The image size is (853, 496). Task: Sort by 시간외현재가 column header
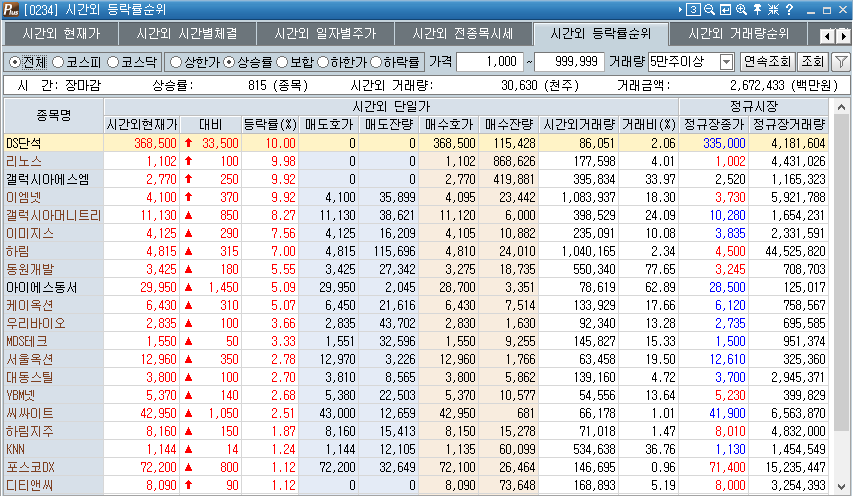[x=141, y=125]
